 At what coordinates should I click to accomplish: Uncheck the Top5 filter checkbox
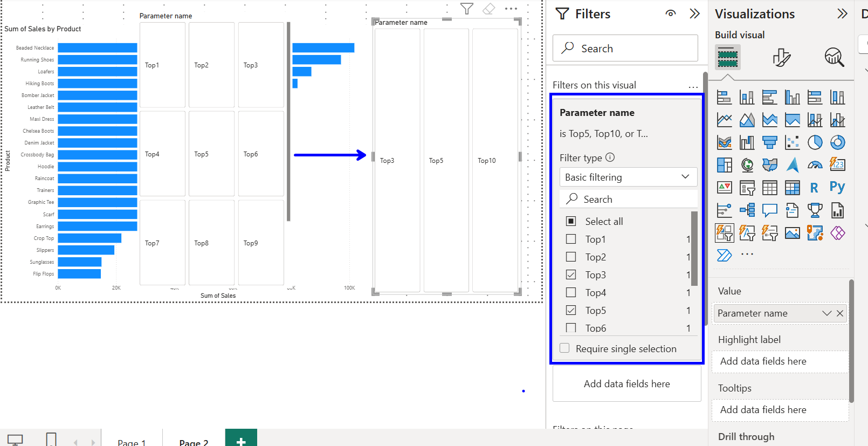(571, 310)
